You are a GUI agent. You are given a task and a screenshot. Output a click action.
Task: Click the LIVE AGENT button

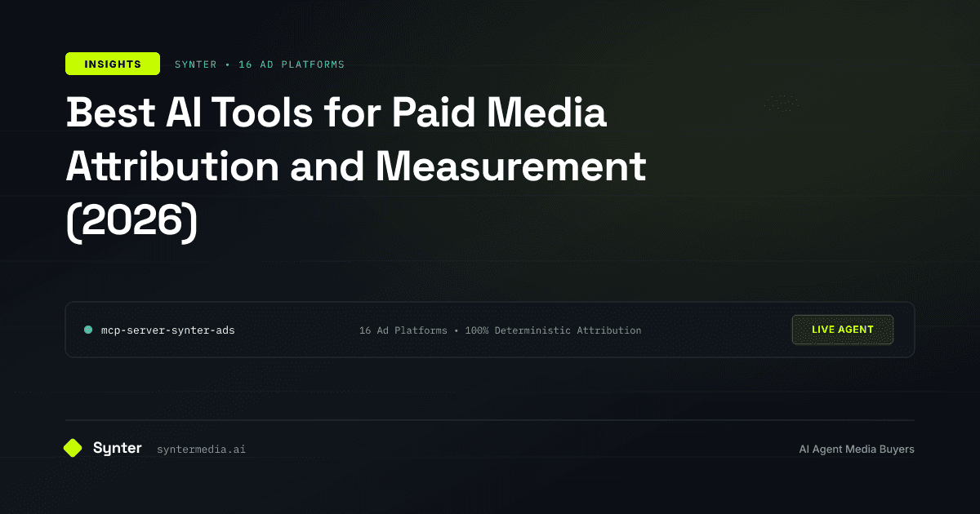(x=843, y=330)
